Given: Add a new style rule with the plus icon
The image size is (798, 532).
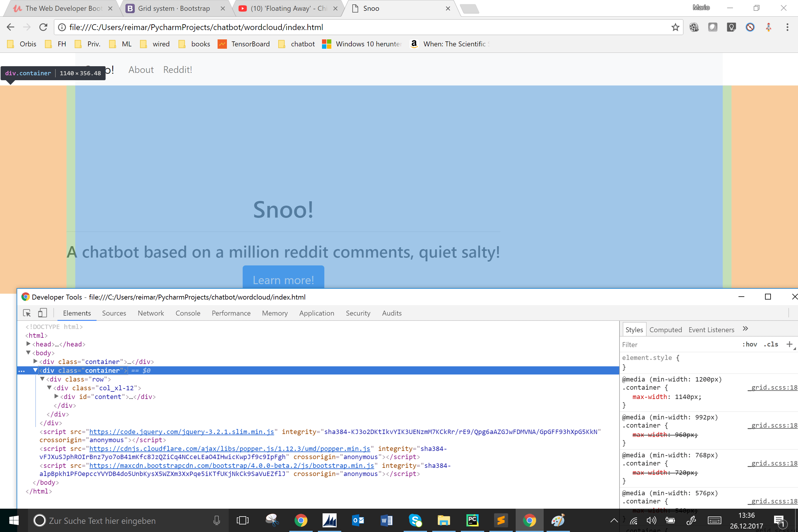Looking at the screenshot, I should [x=790, y=344].
